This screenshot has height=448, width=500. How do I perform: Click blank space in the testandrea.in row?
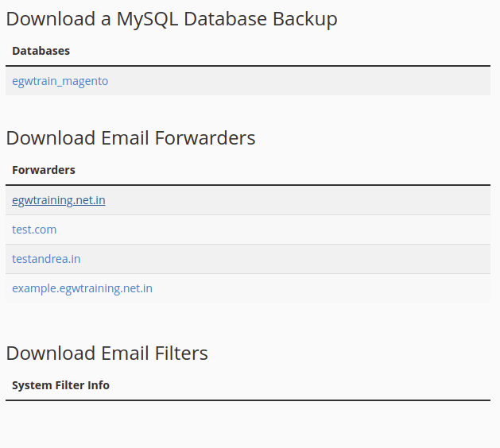click(318, 259)
